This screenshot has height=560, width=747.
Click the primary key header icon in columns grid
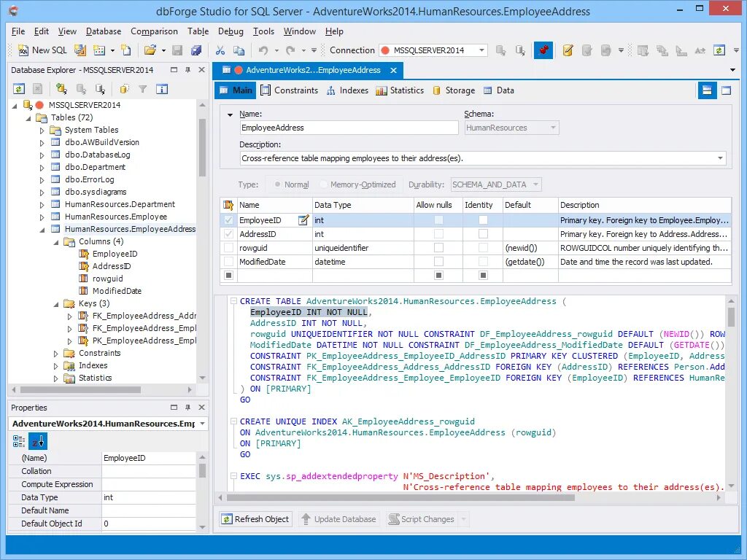228,205
